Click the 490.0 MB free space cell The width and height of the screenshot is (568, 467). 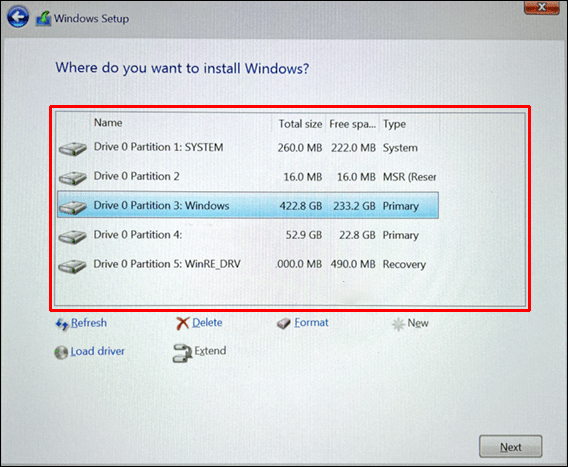click(x=353, y=264)
